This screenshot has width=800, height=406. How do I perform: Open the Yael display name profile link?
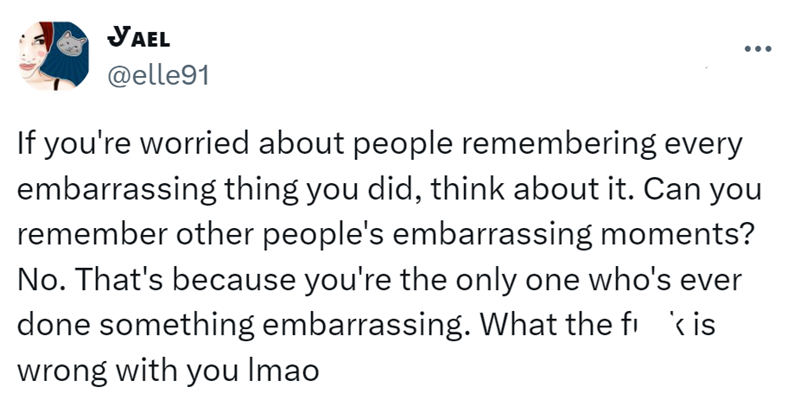click(139, 37)
